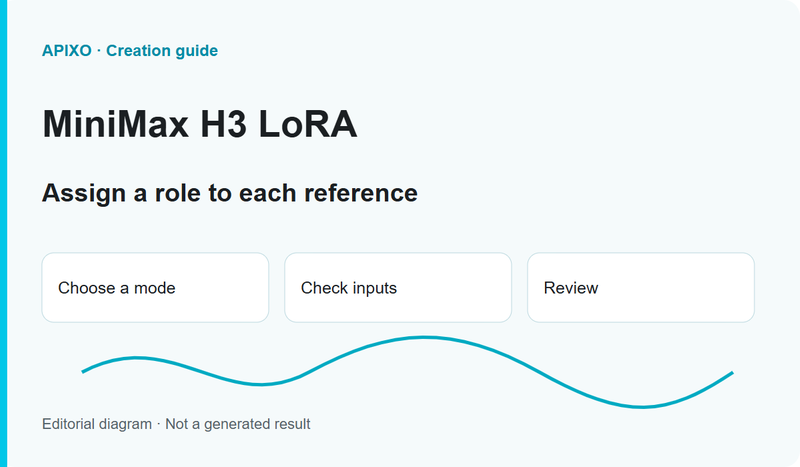The image size is (800, 467).
Task: Click the "Editorial diagram · Not a generated result" caption
Action: pos(176,424)
